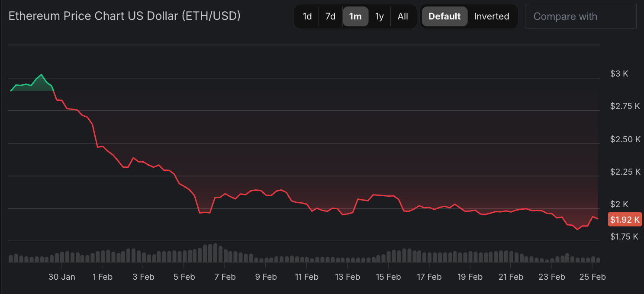Image resolution: width=644 pixels, height=294 pixels.
Task: Click the tallest volume bar near 7 Feb
Action: pos(215,253)
